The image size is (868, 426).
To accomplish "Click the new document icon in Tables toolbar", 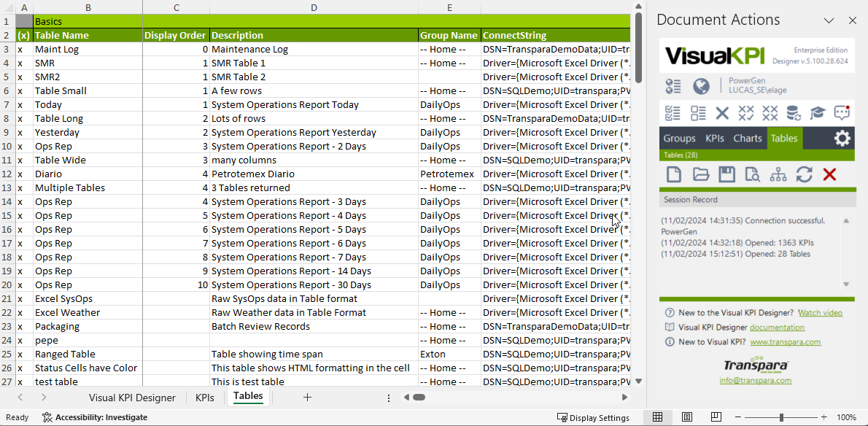I will pyautogui.click(x=675, y=174).
